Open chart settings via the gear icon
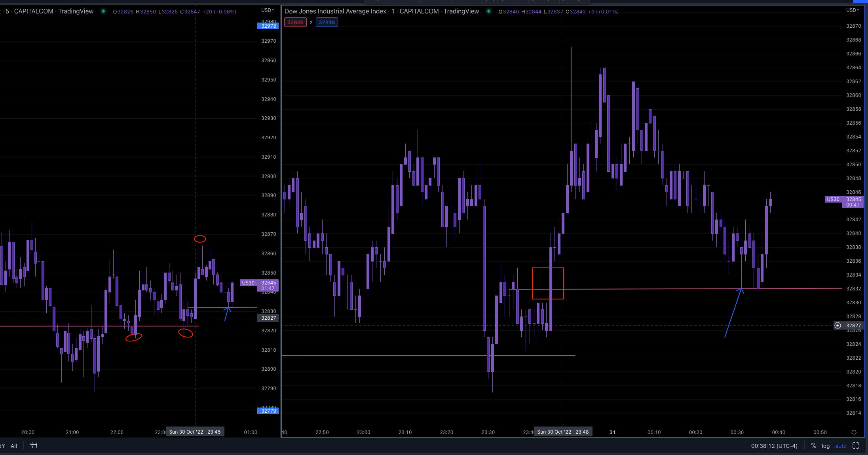The image size is (868, 455). pyautogui.click(x=853, y=432)
